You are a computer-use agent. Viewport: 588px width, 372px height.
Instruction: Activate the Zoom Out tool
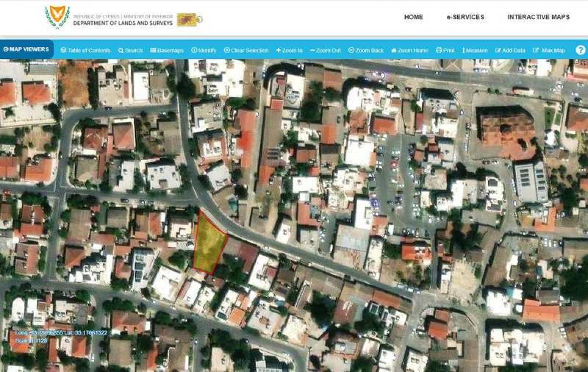pos(325,50)
